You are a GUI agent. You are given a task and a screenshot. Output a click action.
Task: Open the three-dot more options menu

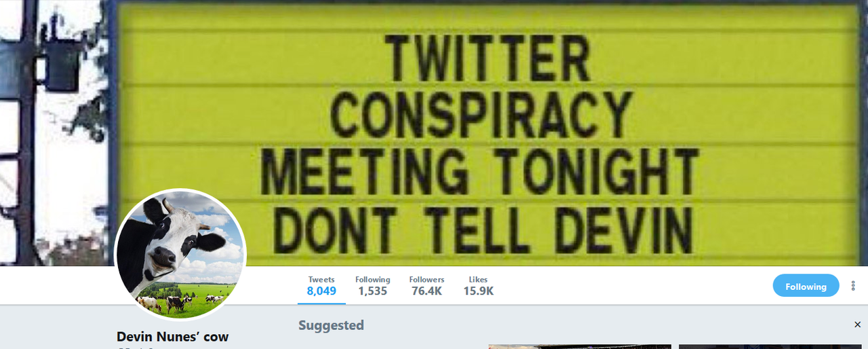click(853, 286)
